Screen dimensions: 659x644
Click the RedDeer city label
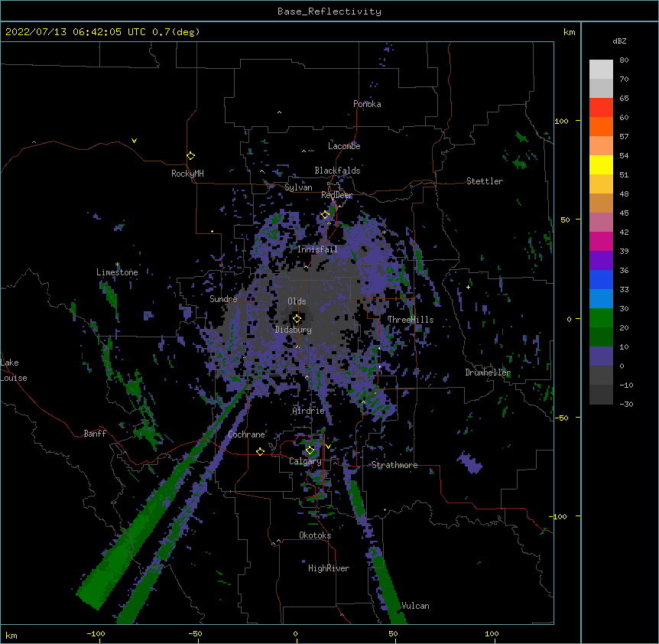coord(336,195)
